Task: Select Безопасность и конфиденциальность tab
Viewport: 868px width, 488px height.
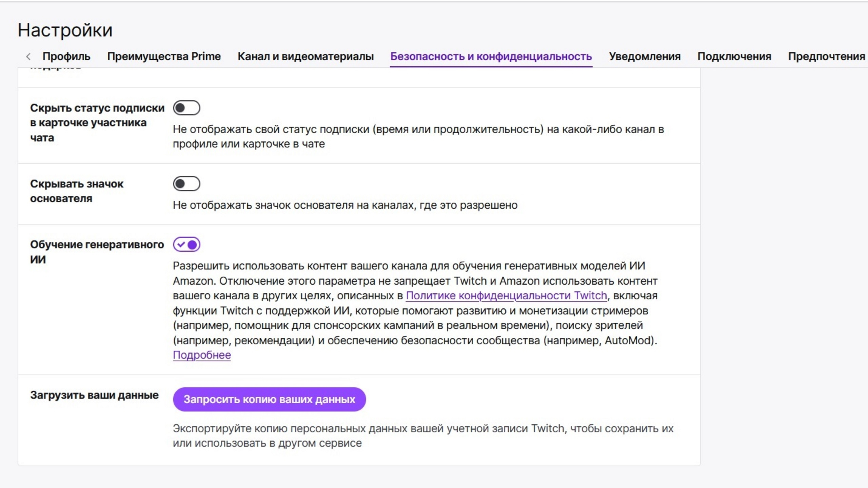Action: (x=491, y=56)
